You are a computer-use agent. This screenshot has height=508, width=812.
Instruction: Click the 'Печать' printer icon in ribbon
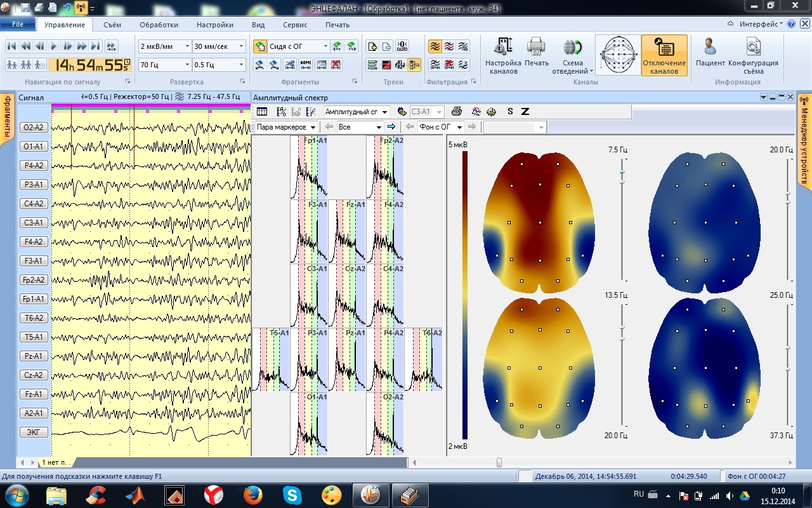(x=537, y=56)
